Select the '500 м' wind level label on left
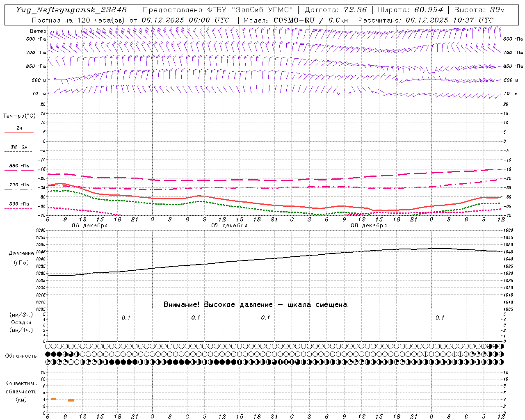525x420 pixels. (x=39, y=80)
